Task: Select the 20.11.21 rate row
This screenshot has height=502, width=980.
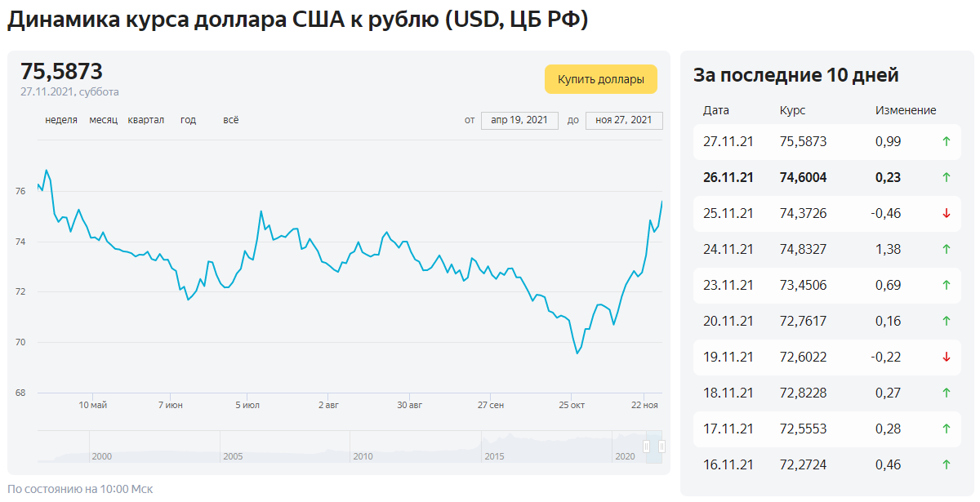Action: coord(827,321)
